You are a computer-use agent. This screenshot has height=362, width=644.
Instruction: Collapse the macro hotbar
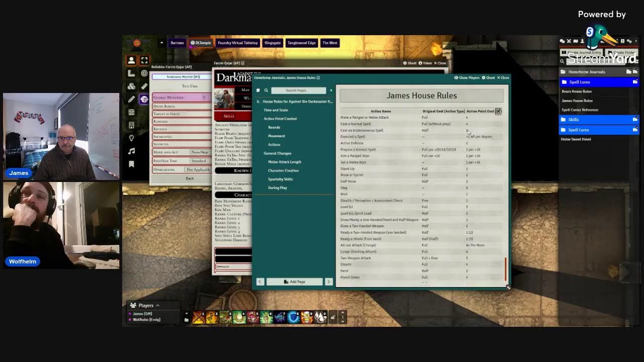tap(186, 314)
